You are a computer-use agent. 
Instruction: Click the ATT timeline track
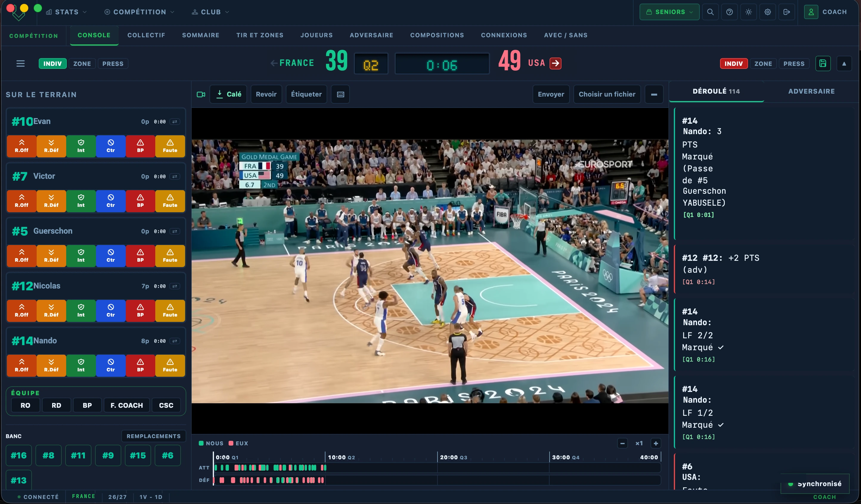point(437,468)
